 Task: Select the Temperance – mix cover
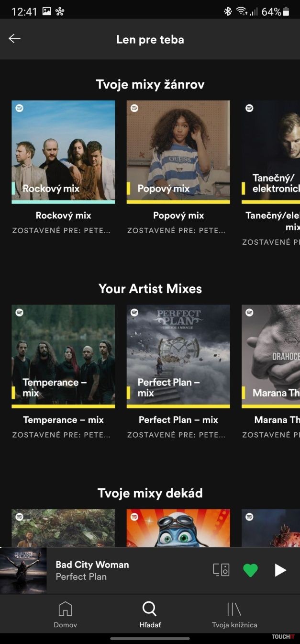coord(63,356)
